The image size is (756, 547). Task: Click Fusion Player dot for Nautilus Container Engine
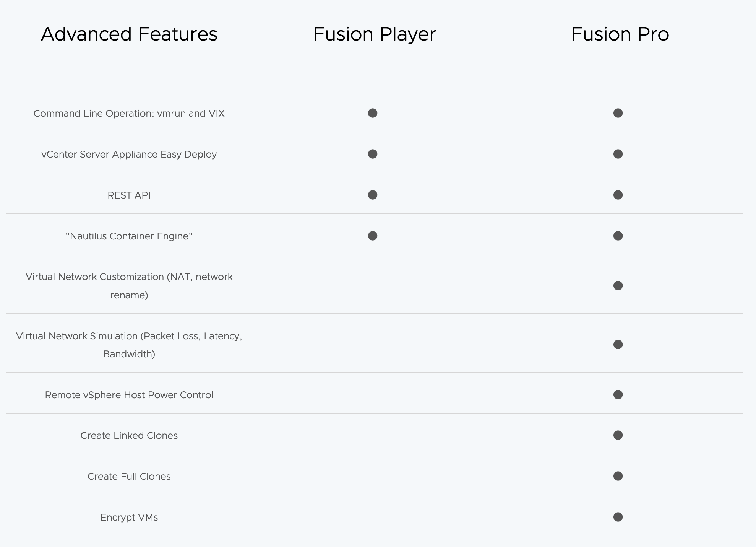373,236
